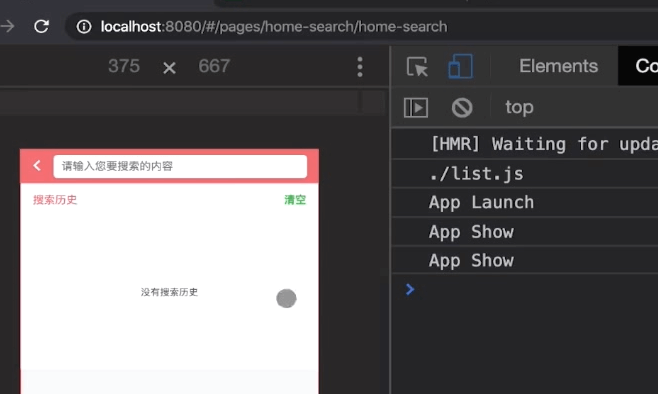Reload the page with the refresh icon
Viewport: 658px width, 394px height.
[x=42, y=26]
